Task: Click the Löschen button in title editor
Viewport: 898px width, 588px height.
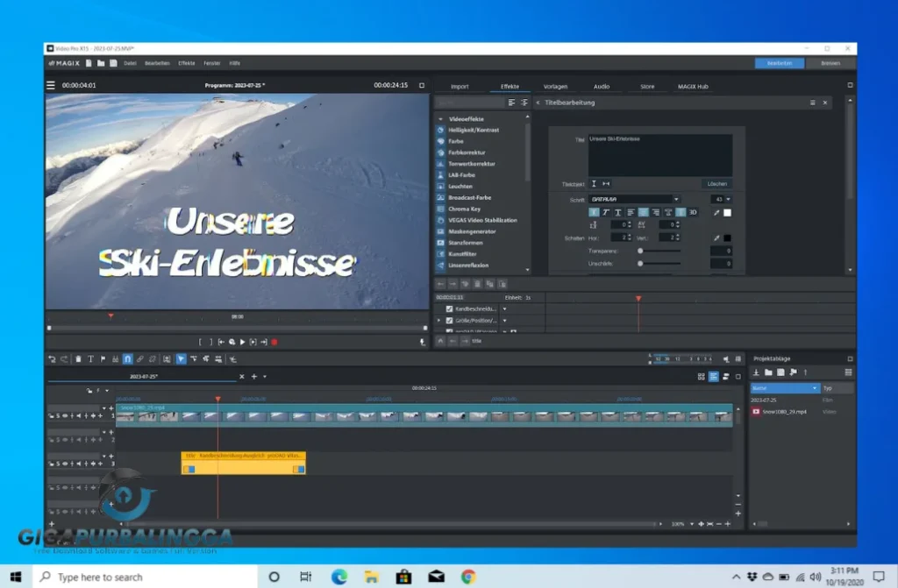Action: 717,183
